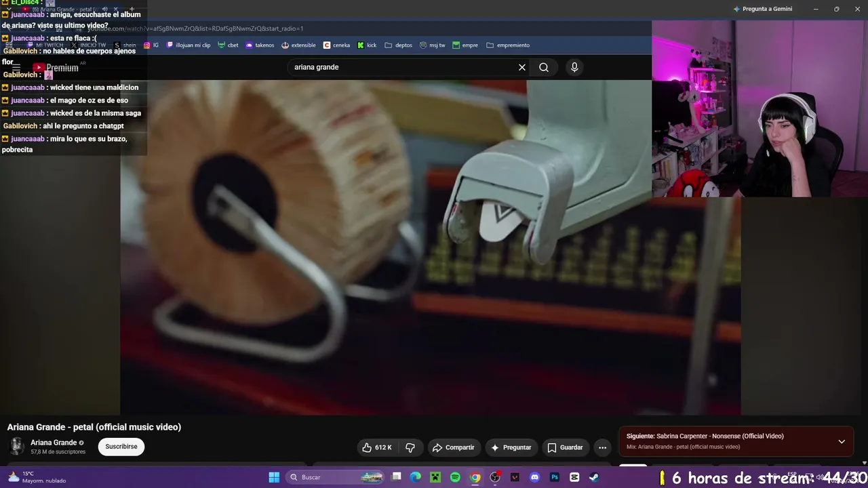Clear the YouTube search field
The height and width of the screenshot is (488, 868).
pyautogui.click(x=522, y=67)
